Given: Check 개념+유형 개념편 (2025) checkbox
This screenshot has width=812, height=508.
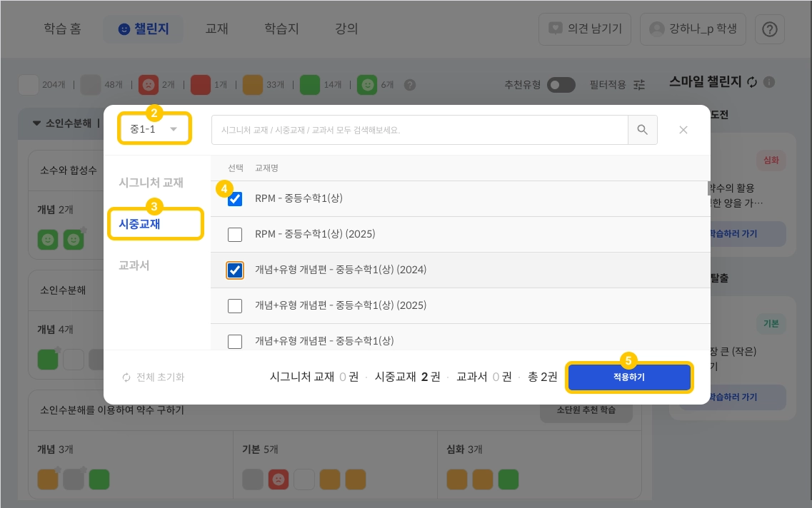Looking at the screenshot, I should tap(234, 306).
